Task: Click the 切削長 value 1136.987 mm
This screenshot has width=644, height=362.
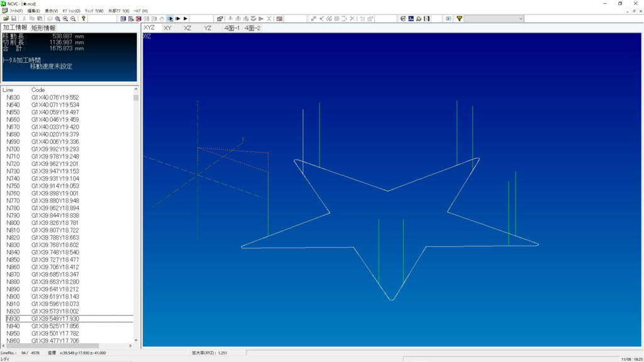Action: tap(67, 42)
